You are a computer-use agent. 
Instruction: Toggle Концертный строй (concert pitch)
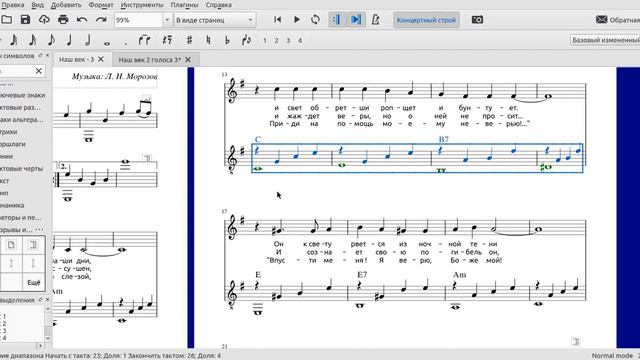(426, 20)
